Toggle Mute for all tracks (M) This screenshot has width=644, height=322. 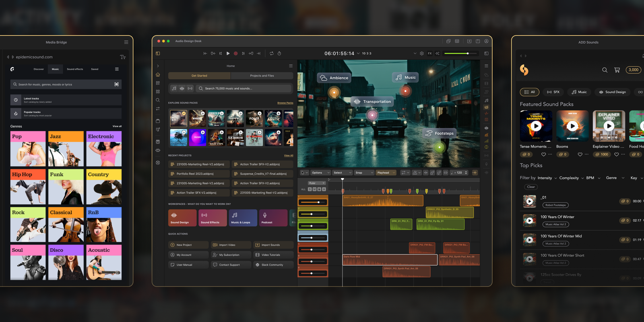[x=315, y=189]
